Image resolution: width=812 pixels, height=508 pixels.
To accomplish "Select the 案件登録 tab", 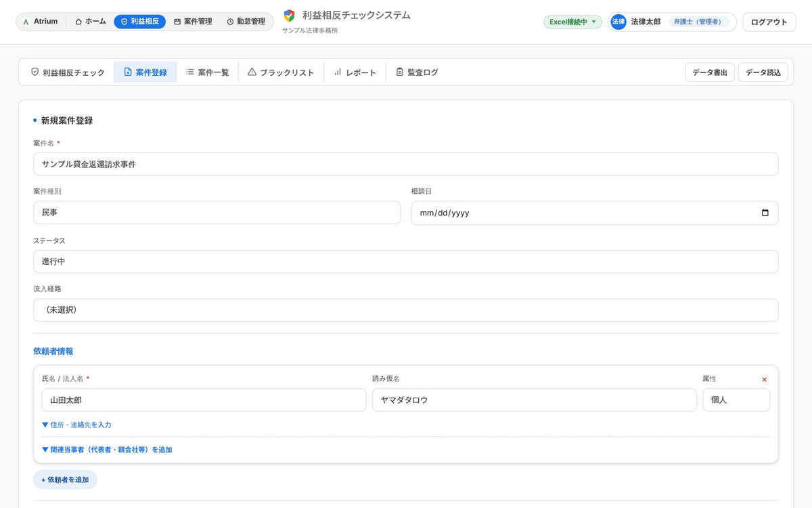I will pyautogui.click(x=145, y=72).
